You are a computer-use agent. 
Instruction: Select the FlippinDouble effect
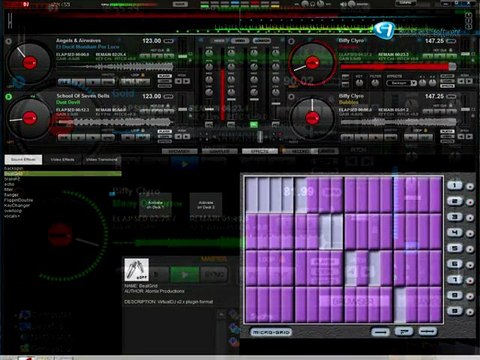tap(18, 200)
